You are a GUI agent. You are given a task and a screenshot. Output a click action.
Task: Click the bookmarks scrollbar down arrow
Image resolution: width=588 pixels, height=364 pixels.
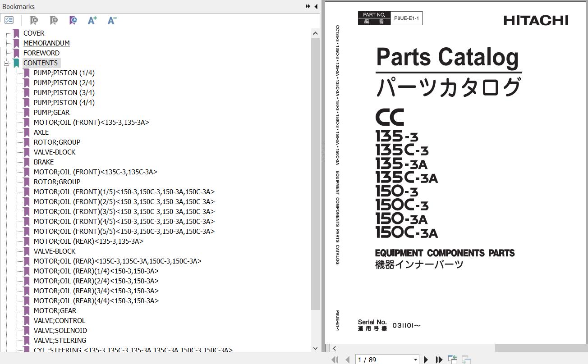pos(315,348)
